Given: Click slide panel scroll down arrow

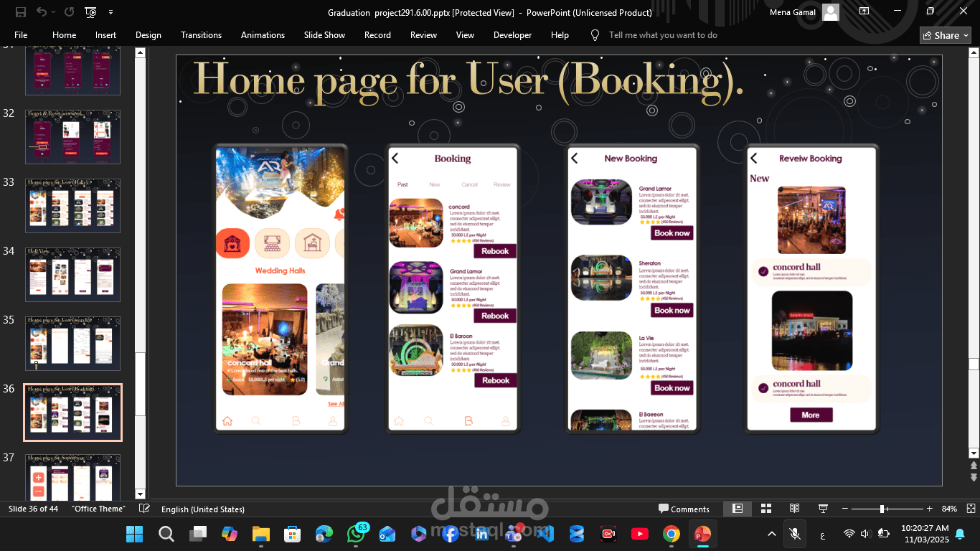Looking at the screenshot, I should coord(141,494).
